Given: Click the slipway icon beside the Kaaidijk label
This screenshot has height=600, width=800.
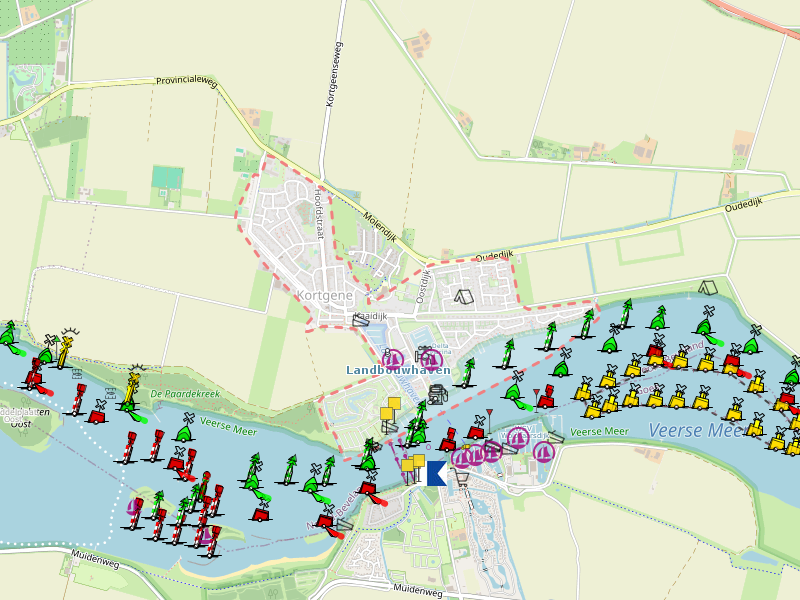Looking at the screenshot, I should [360, 321].
